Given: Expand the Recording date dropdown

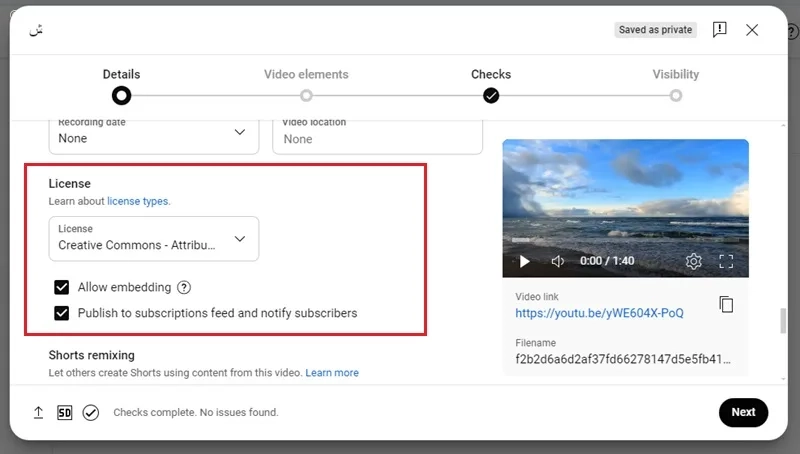Looking at the screenshot, I should point(154,136).
